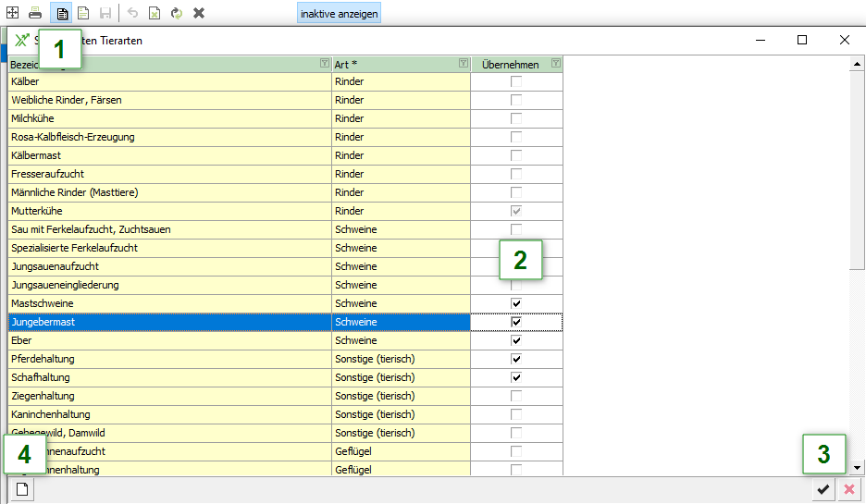Viewport: 866px width, 504px height.
Task: Open the Übernehmen column filter dropdown
Action: coord(555,64)
